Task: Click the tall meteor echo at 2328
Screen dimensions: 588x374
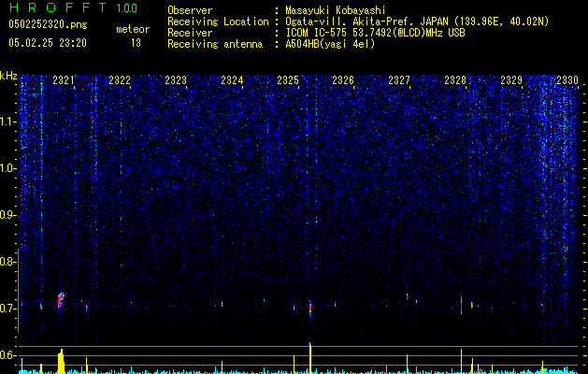Action: point(461,307)
